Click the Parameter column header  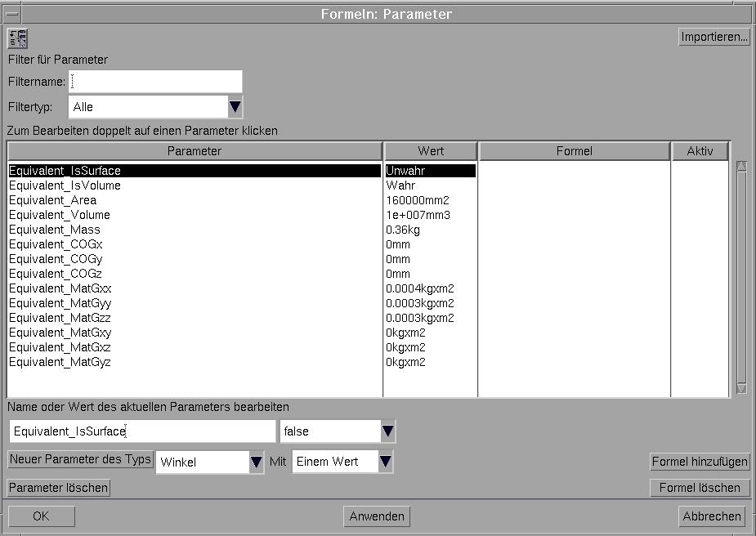(x=195, y=151)
